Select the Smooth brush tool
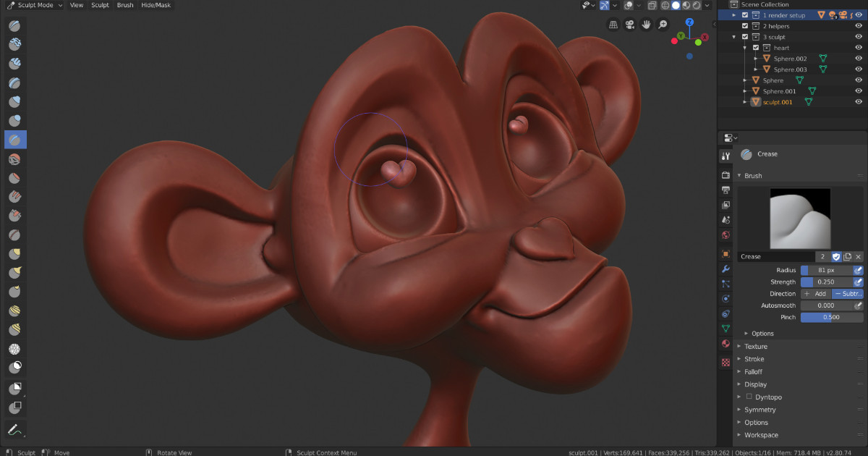Image resolution: width=868 pixels, height=456 pixels. tap(15, 159)
